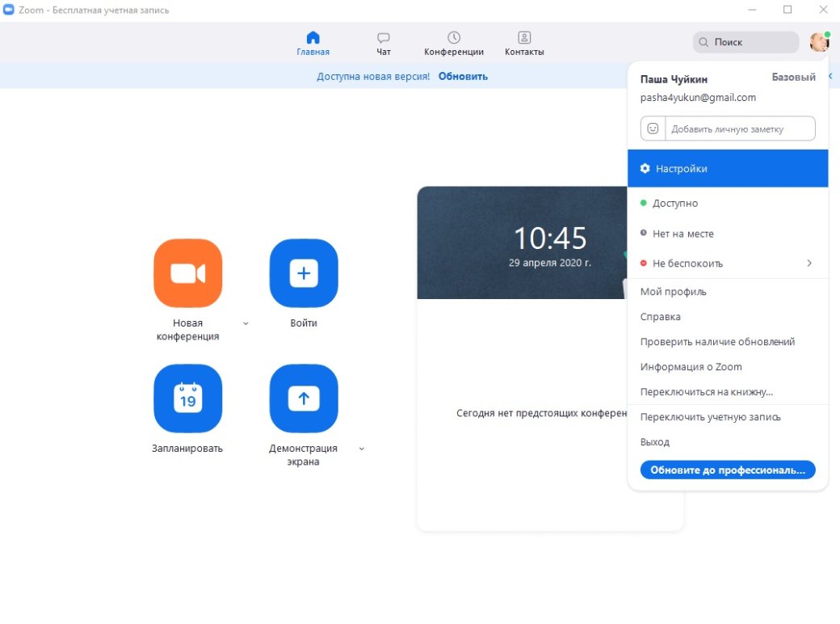Click the emoji smiley in the note field

point(653,129)
